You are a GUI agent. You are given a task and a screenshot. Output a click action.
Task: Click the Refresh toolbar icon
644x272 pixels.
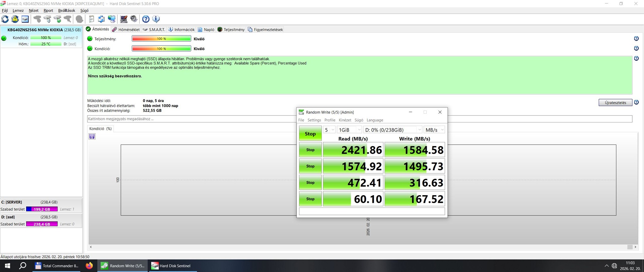[5, 19]
